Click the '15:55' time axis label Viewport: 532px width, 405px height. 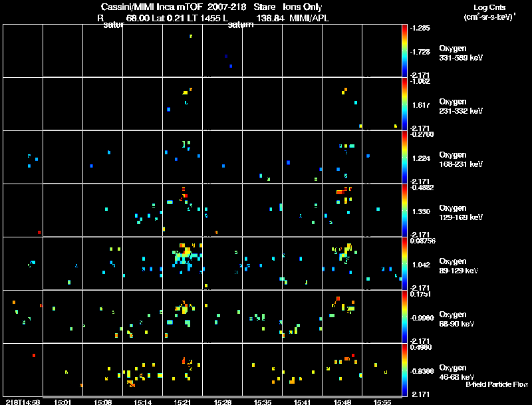[x=382, y=402]
